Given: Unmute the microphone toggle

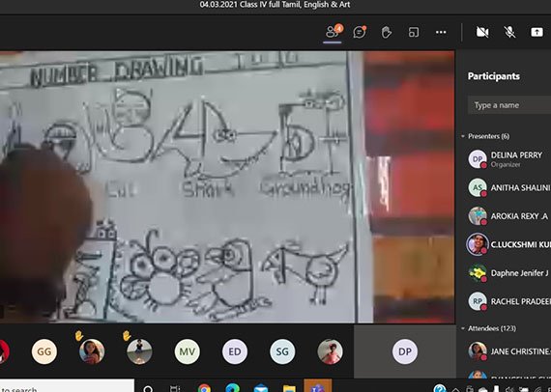Looking at the screenshot, I should [x=509, y=32].
